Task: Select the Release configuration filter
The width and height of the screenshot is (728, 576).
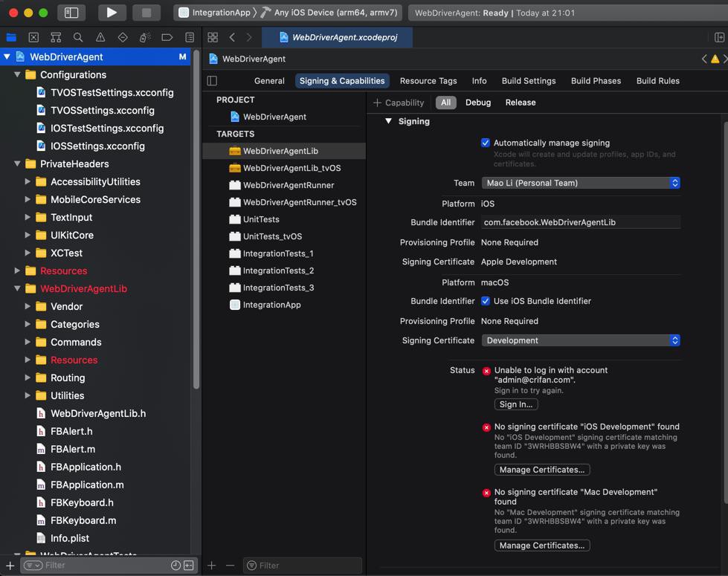Action: 521,103
